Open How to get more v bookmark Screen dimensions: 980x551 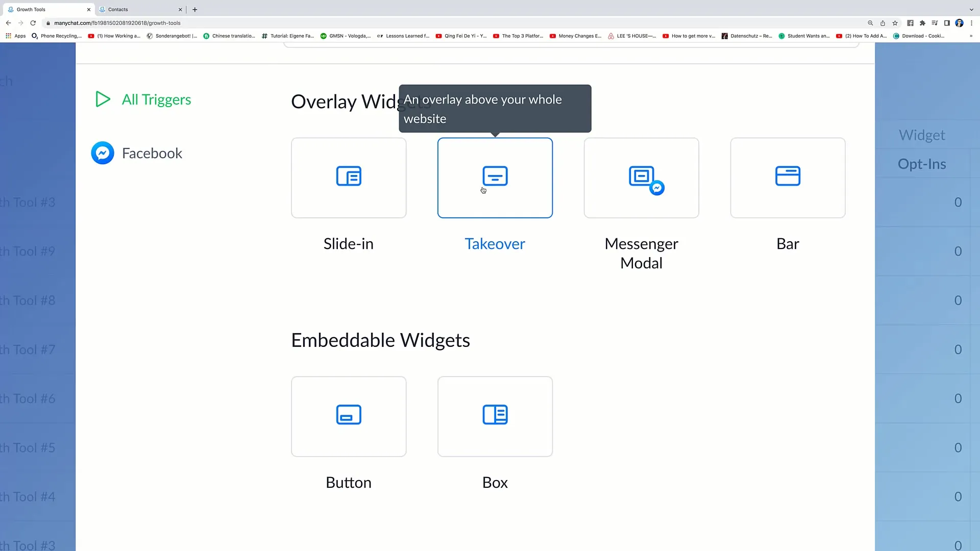(689, 36)
